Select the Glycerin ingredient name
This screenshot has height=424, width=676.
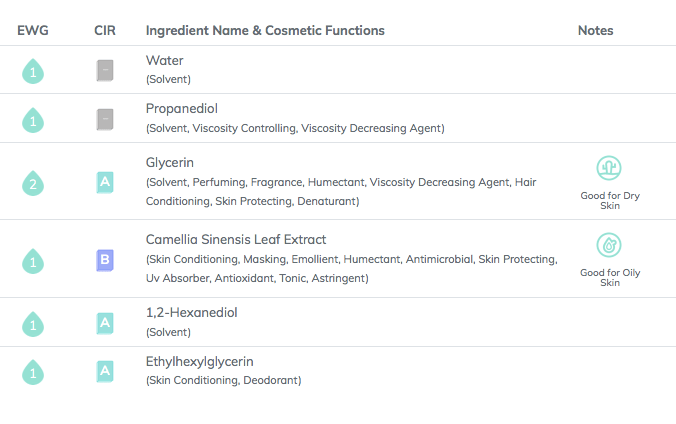tap(170, 162)
